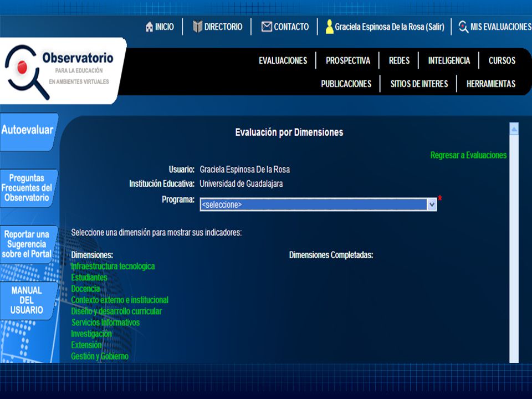This screenshot has height=399, width=532.
Task: Click the user name Graciela Espinosa De la Rosa in the form
Action: click(x=244, y=170)
